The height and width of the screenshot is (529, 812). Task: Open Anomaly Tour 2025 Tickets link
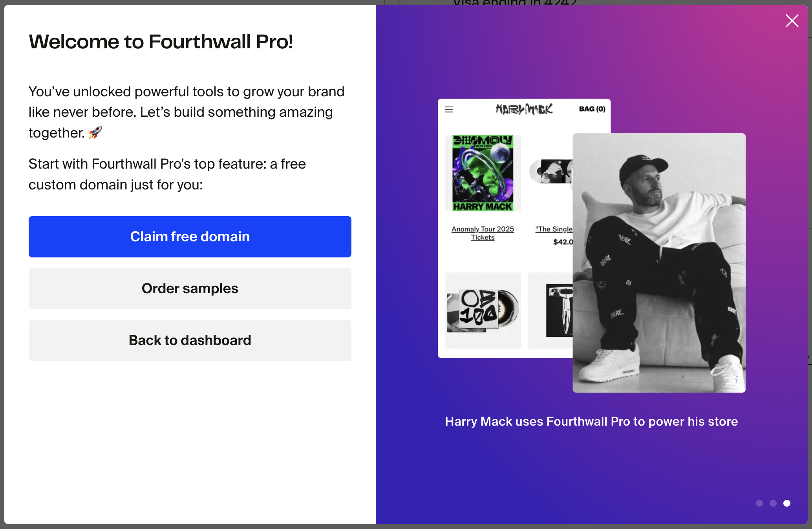tap(483, 233)
